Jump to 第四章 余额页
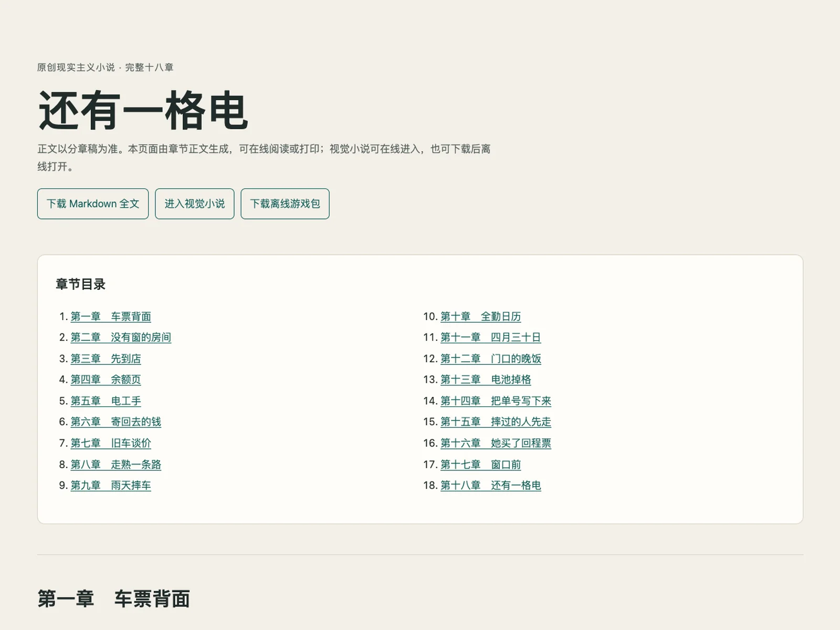Screen dimensions: 840x630 [106, 380]
